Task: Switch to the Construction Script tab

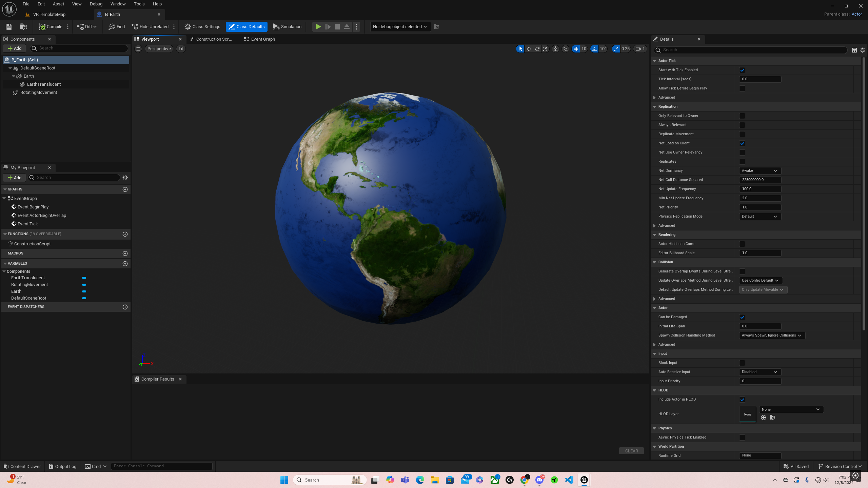Action: coord(211,39)
